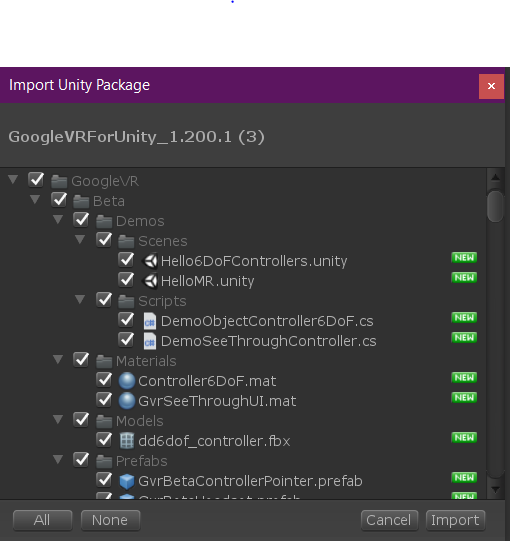
Task: Uncheck the HelloMR.unity checkbox
Action: coord(126,280)
